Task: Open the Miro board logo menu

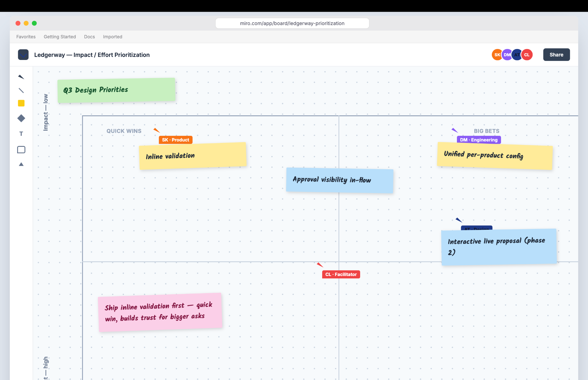Action: (x=23, y=55)
